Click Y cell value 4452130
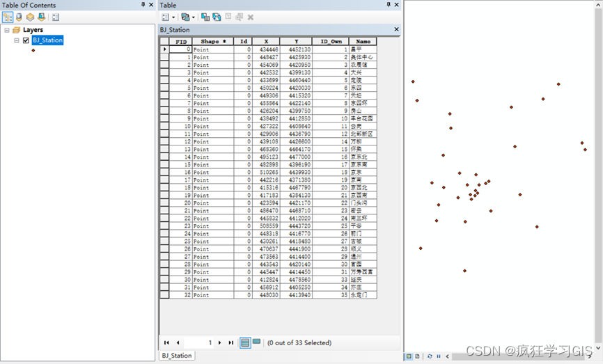 pyautogui.click(x=296, y=49)
